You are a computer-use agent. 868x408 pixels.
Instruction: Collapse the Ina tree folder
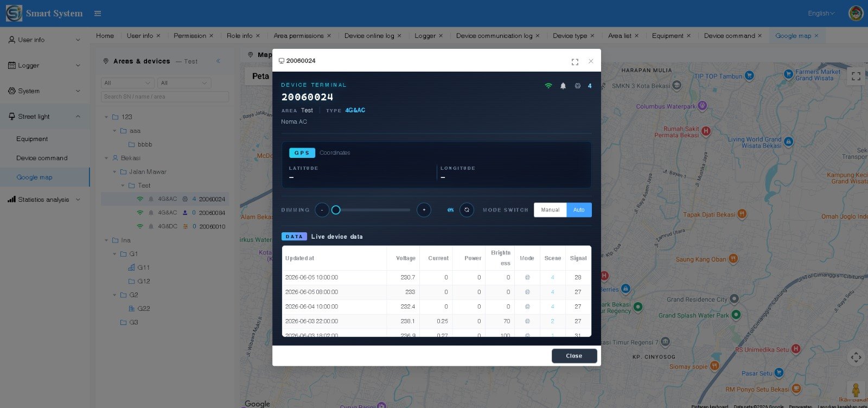(106, 240)
